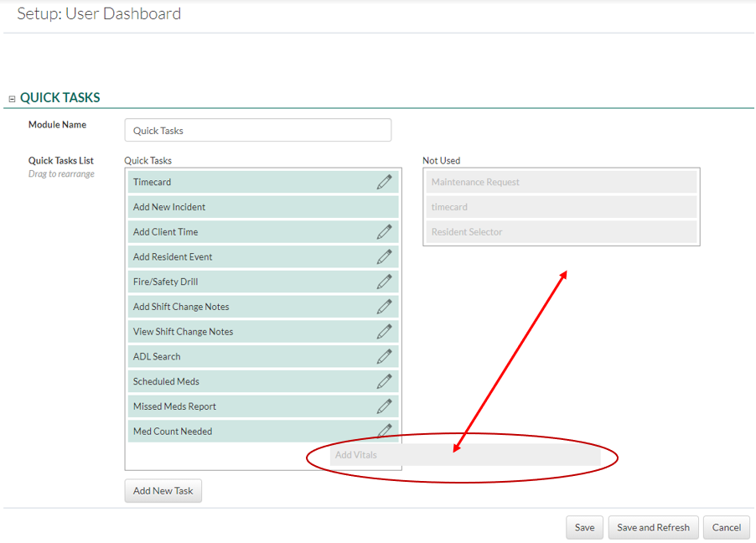Collapse the Quick Tasks section
The height and width of the screenshot is (543, 756).
click(12, 99)
